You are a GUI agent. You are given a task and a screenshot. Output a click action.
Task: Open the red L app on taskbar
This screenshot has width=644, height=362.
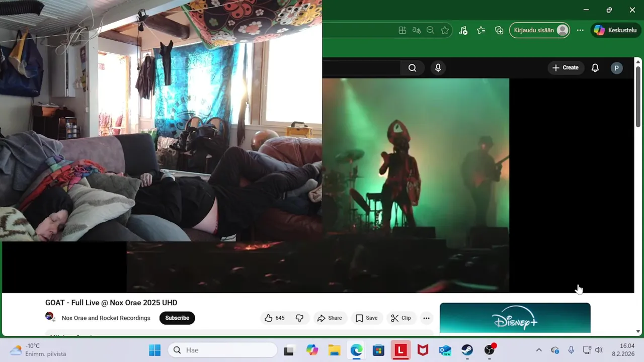click(400, 350)
